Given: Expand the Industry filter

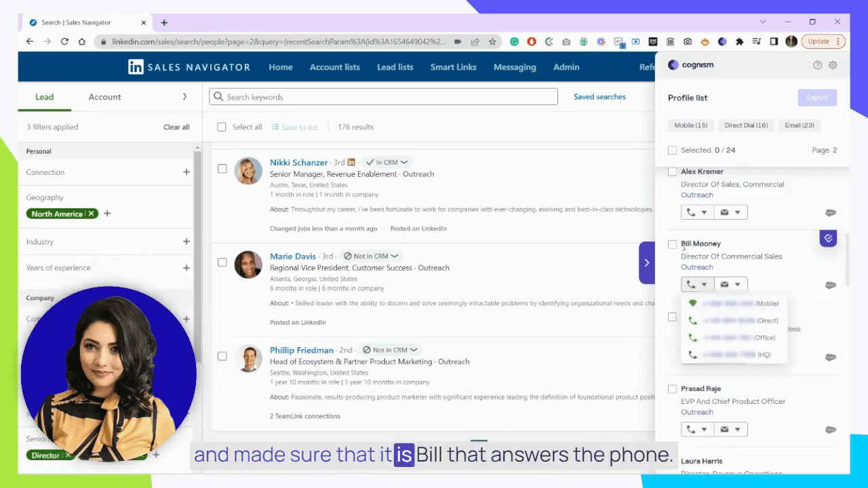Looking at the screenshot, I should tap(186, 241).
